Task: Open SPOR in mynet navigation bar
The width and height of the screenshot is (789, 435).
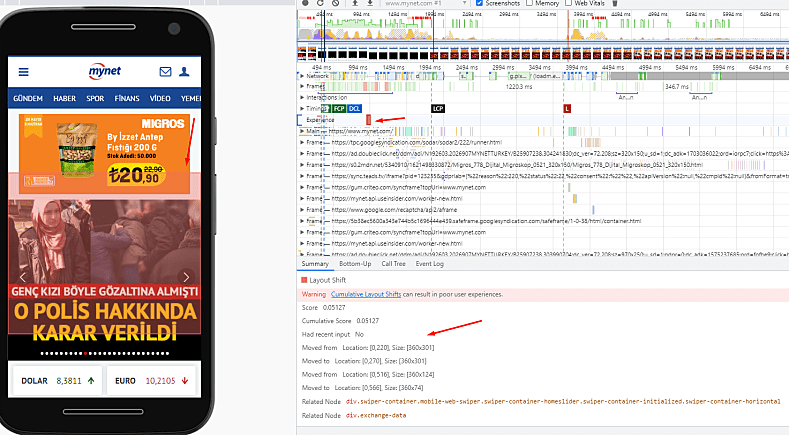Action: 95,99
